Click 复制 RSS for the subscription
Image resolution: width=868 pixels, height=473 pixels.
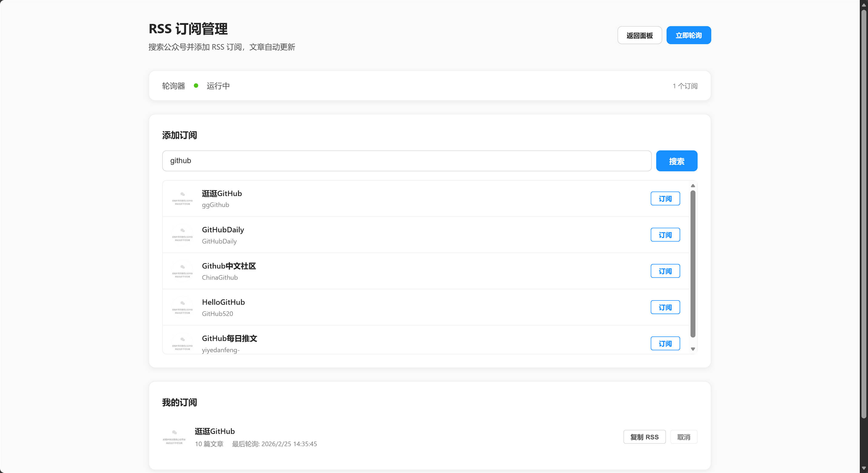tap(644, 437)
